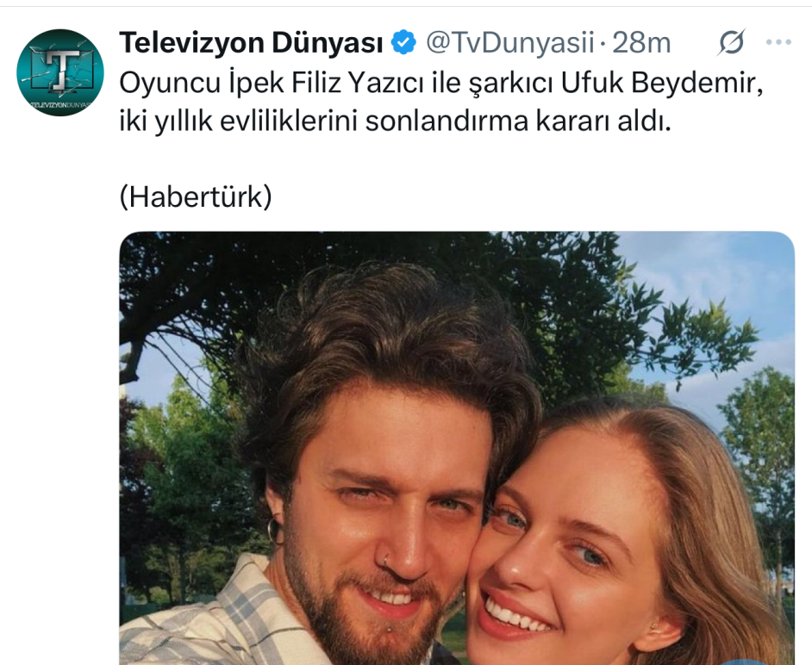Screen dimensions: 812x665
Task: Click the line starting with iki yıllık evliliklerini
Action: [395, 121]
